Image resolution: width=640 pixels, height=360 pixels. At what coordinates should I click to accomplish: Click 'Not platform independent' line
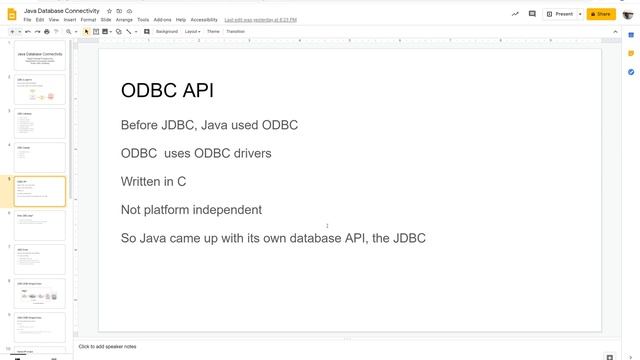(x=191, y=210)
